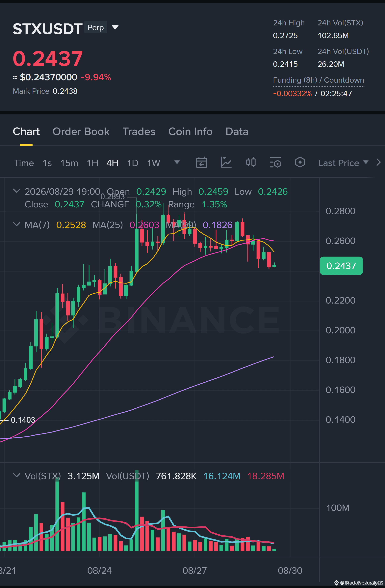
Task: Select the 1s chart interval
Action: [x=47, y=163]
